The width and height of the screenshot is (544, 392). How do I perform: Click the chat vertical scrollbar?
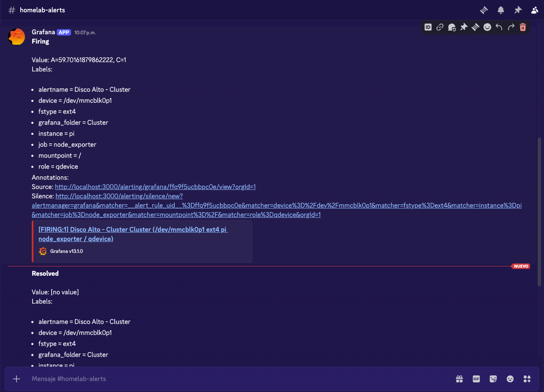tap(539, 211)
